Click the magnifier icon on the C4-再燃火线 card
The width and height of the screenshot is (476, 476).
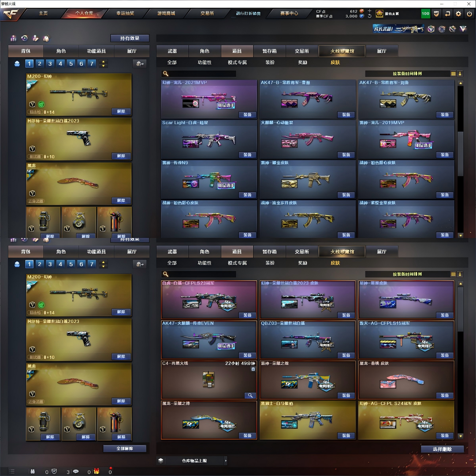click(250, 395)
